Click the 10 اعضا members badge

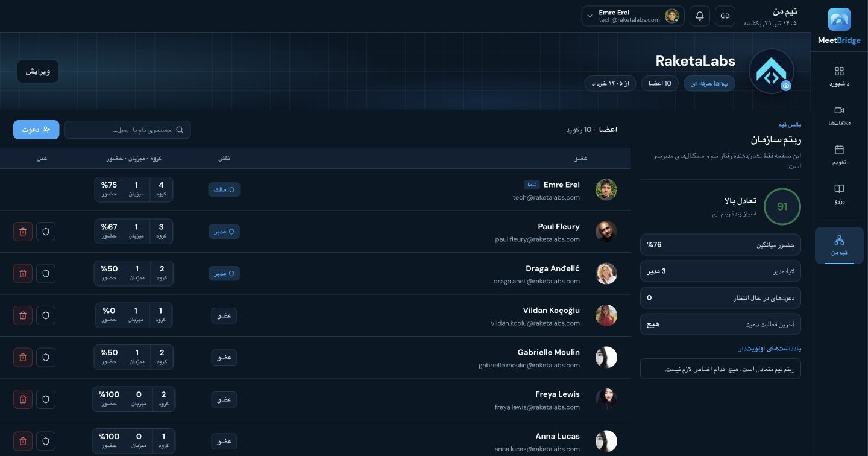click(659, 83)
